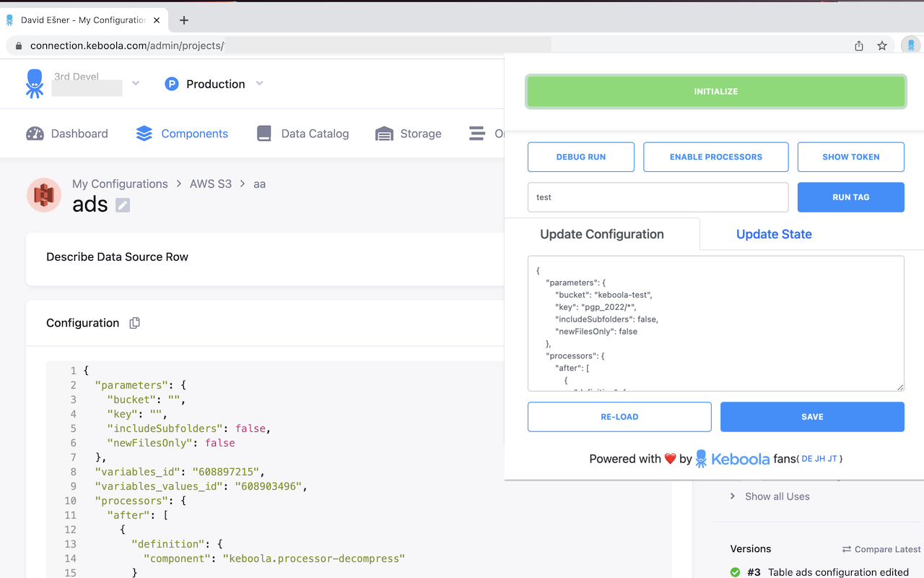This screenshot has width=924, height=578.
Task: Open the Dashboard navigation item
Action: (x=67, y=134)
